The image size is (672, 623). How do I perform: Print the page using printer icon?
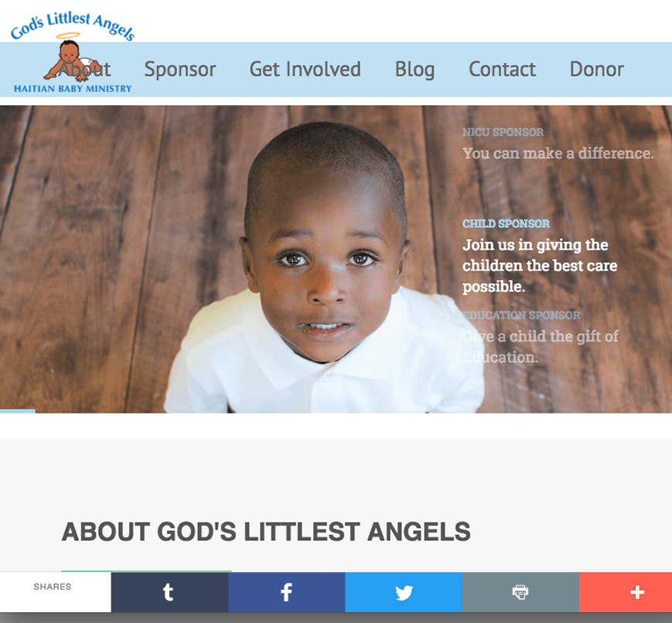coord(520,592)
